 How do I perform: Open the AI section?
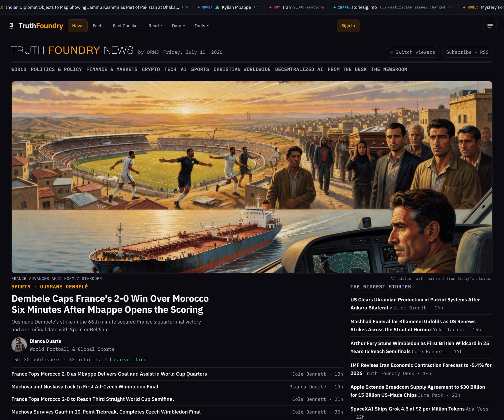coord(184,69)
